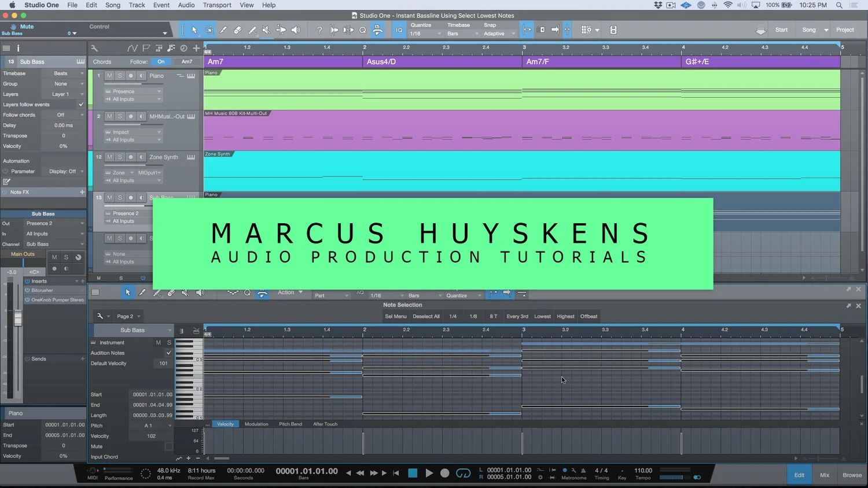Image resolution: width=868 pixels, height=488 pixels.
Task: Toggle the Mute checkbox in note properties
Action: coord(168,446)
